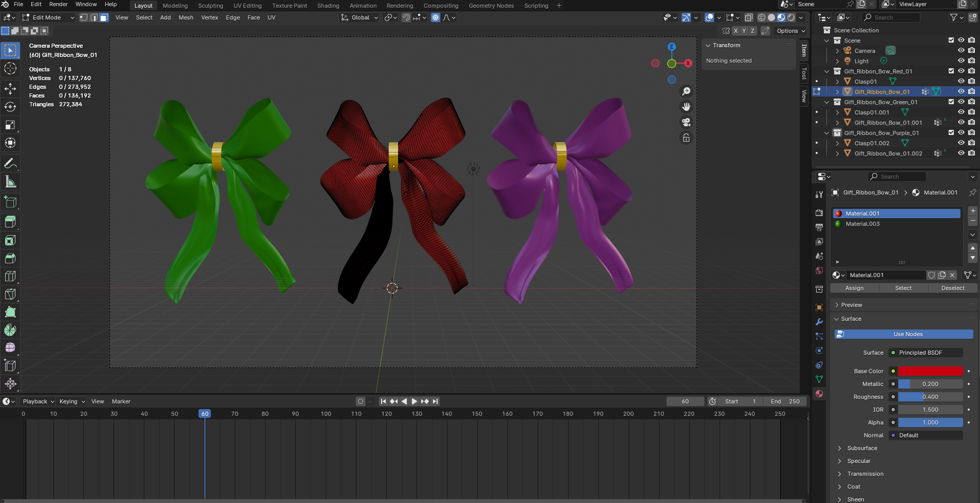980x503 pixels.
Task: Uncheck the Gift_Ribbon_Bow_Green_01 collection checkbox
Action: (x=951, y=102)
